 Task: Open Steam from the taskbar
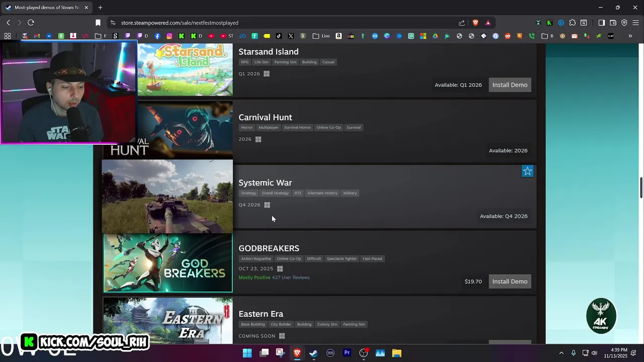click(313, 353)
